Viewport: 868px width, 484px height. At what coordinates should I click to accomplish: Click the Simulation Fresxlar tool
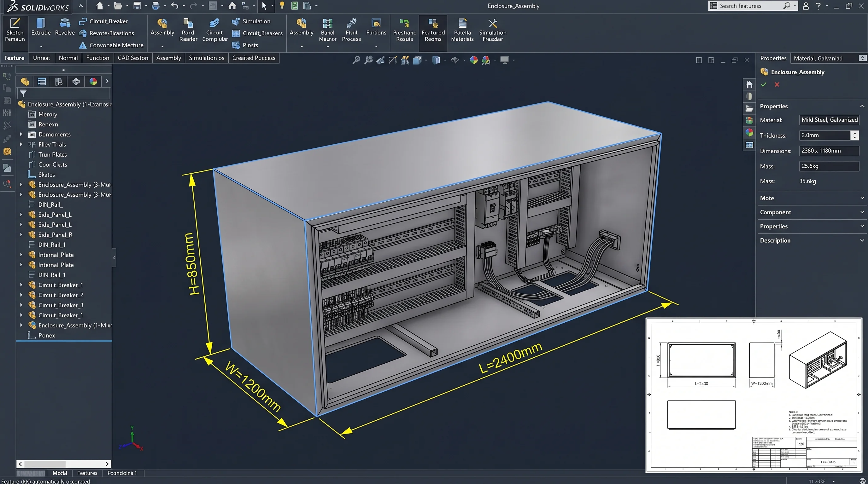point(493,30)
